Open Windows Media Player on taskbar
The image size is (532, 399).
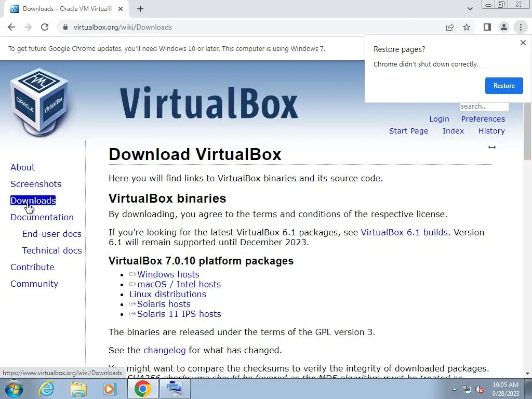pyautogui.click(x=110, y=389)
